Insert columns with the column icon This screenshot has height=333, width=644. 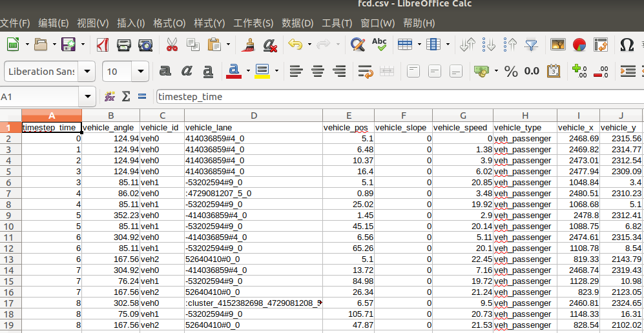[433, 45]
